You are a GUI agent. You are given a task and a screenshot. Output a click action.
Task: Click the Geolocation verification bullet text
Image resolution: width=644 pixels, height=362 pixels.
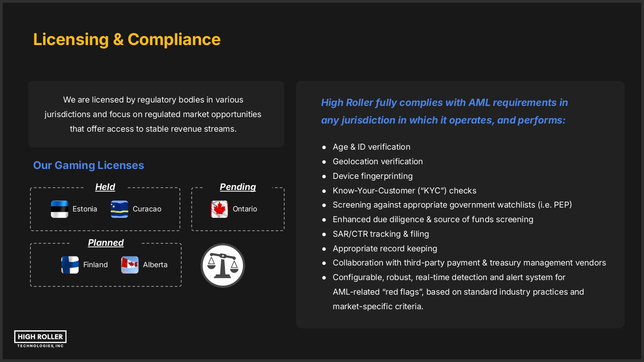coord(377,162)
